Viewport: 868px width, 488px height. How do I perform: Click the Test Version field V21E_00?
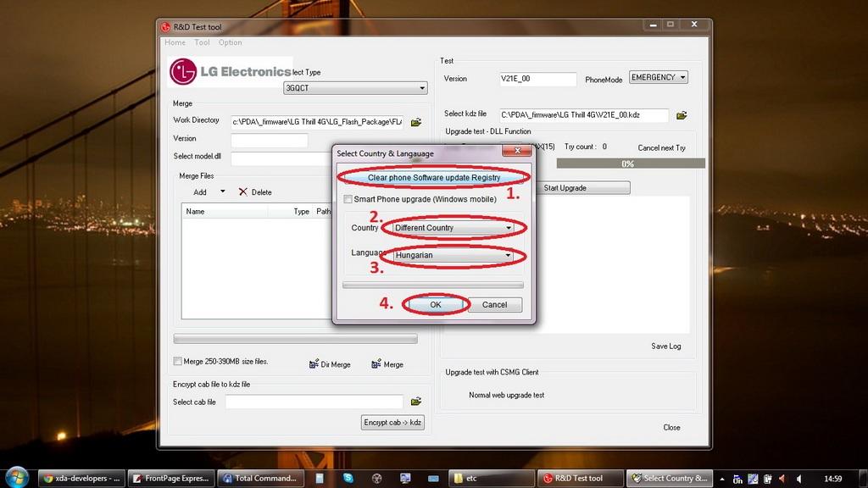(x=537, y=79)
